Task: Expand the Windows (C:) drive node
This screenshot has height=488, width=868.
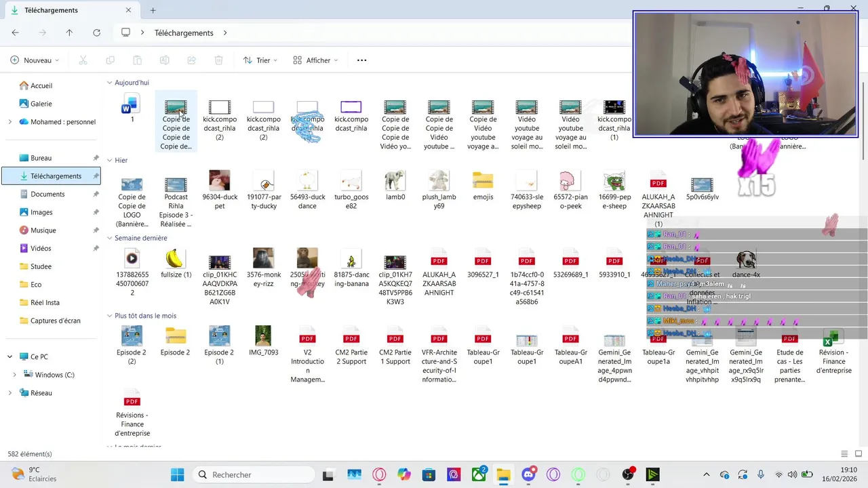Action: tap(15, 375)
